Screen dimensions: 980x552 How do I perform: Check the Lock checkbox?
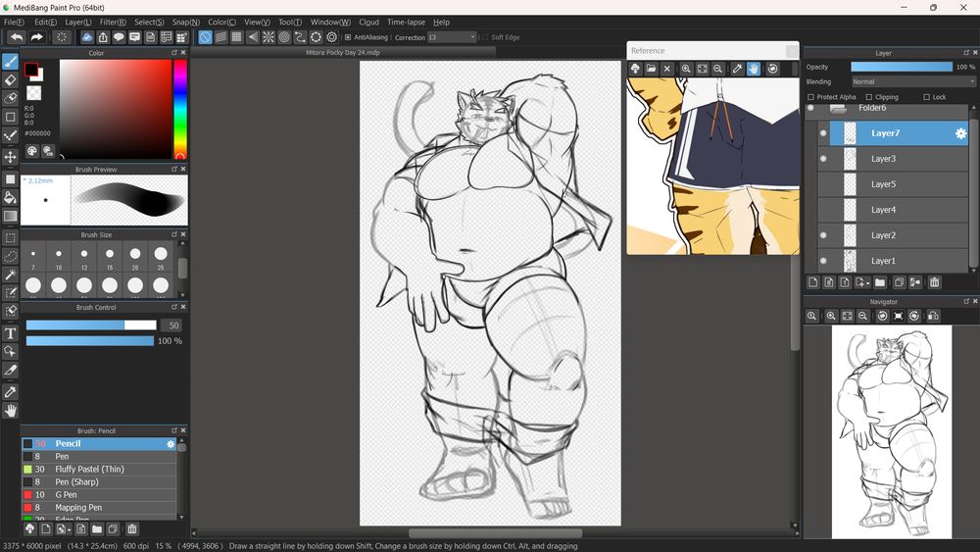(926, 97)
